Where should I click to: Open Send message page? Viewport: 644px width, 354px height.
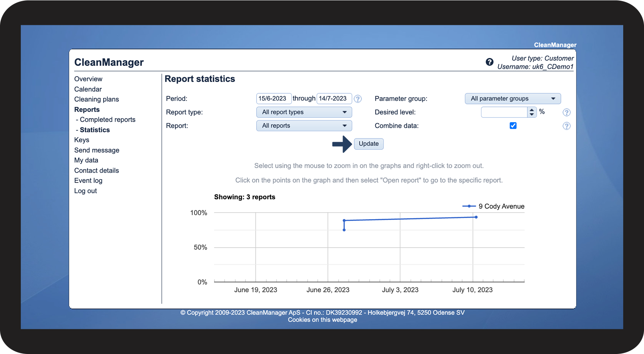(x=97, y=150)
